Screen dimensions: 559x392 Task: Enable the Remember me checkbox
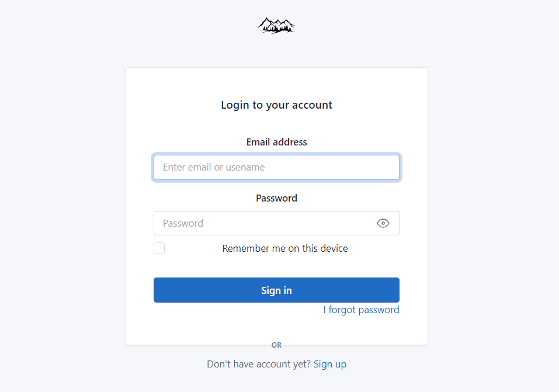(x=159, y=248)
